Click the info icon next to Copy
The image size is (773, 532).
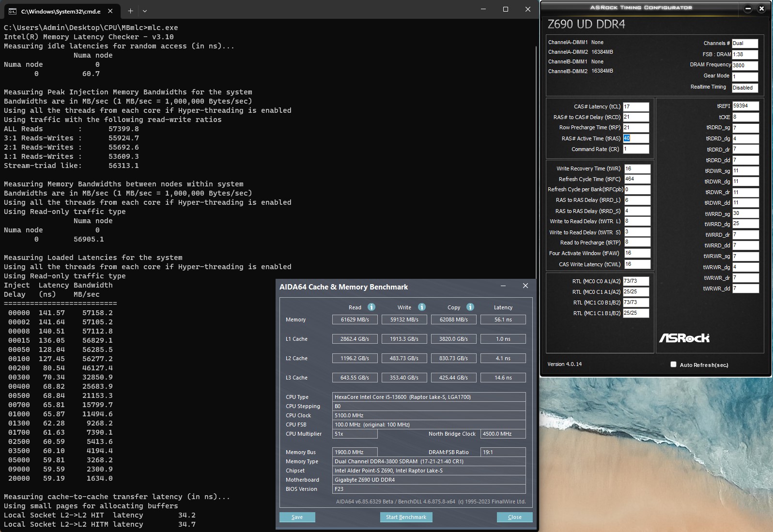pos(470,307)
